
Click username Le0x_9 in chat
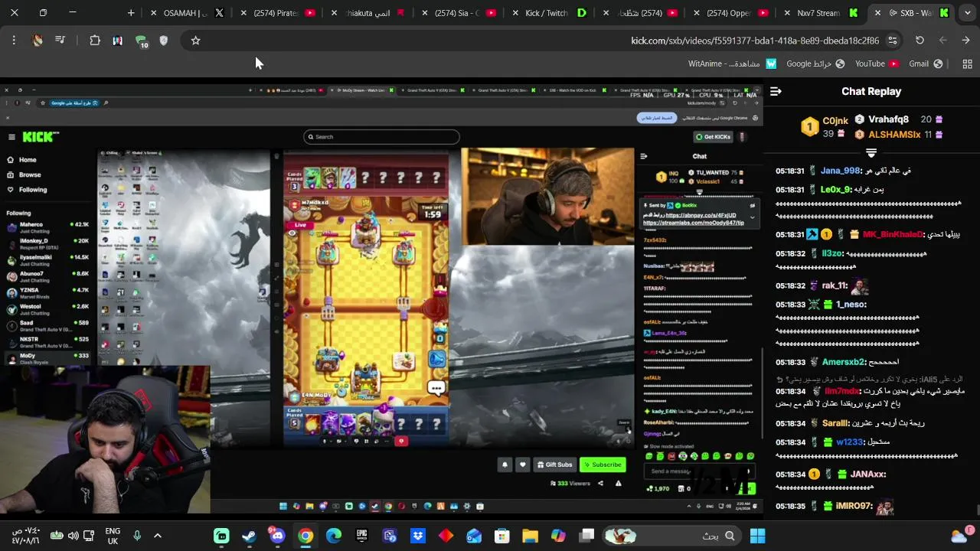pyautogui.click(x=836, y=189)
